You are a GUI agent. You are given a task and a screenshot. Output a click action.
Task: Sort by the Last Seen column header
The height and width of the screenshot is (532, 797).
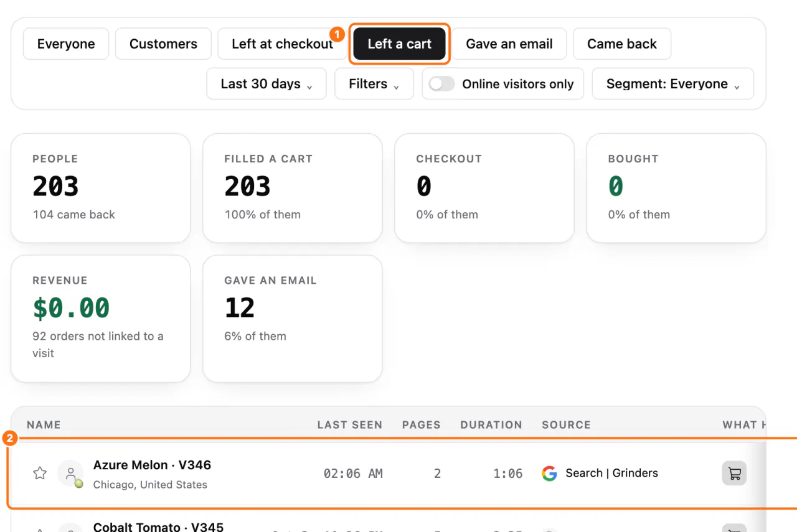(x=350, y=425)
